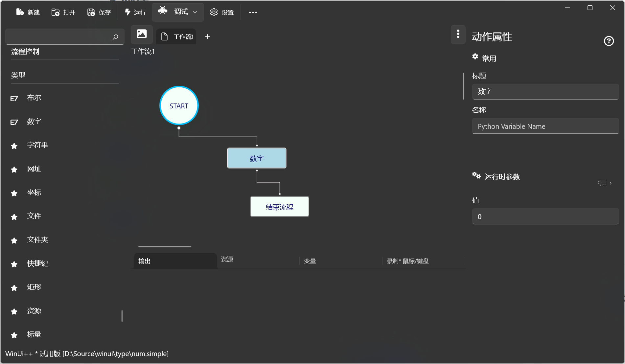Click the Python Variable Name field

[x=545, y=126]
